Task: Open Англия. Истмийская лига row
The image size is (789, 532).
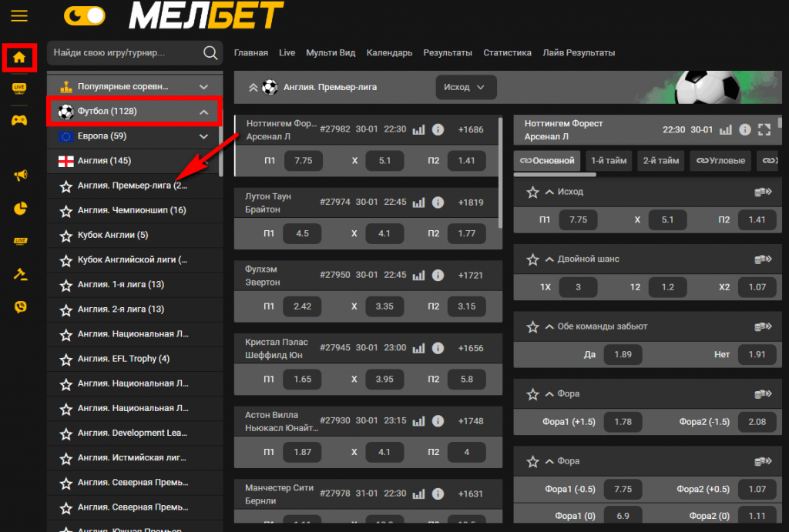Action: (134, 457)
